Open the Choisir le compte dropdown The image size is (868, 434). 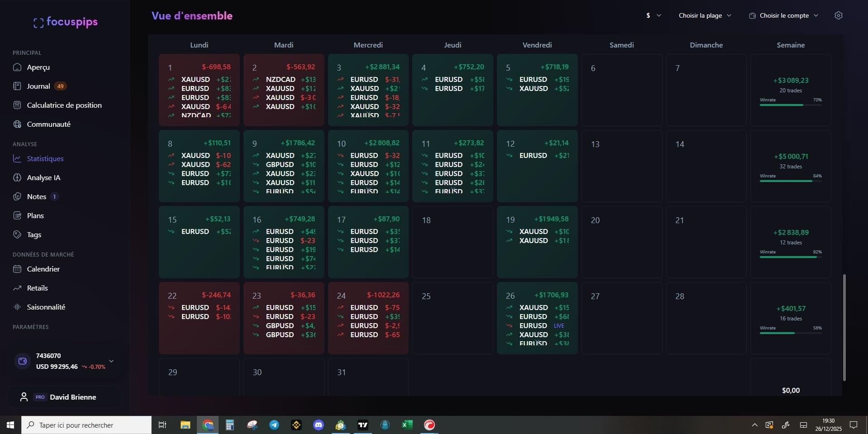click(784, 15)
